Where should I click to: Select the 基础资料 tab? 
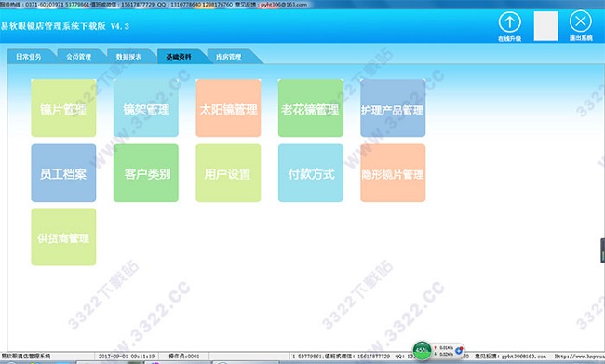click(180, 57)
